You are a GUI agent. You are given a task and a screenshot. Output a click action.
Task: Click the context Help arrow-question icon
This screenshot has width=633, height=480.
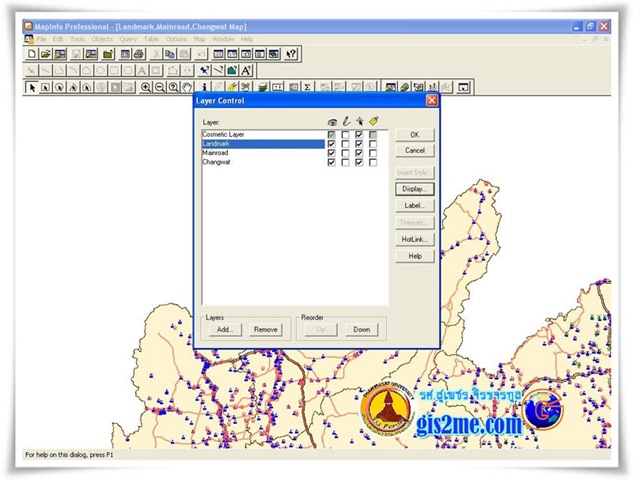point(291,54)
